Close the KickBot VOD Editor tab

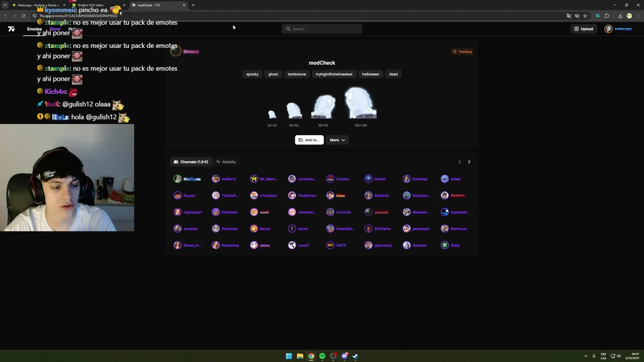click(124, 5)
